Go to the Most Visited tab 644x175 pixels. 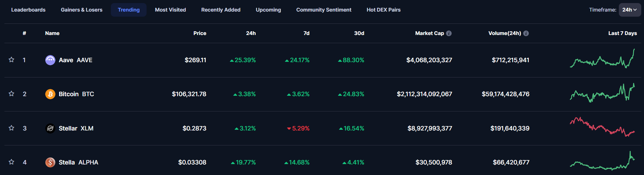pos(170,10)
